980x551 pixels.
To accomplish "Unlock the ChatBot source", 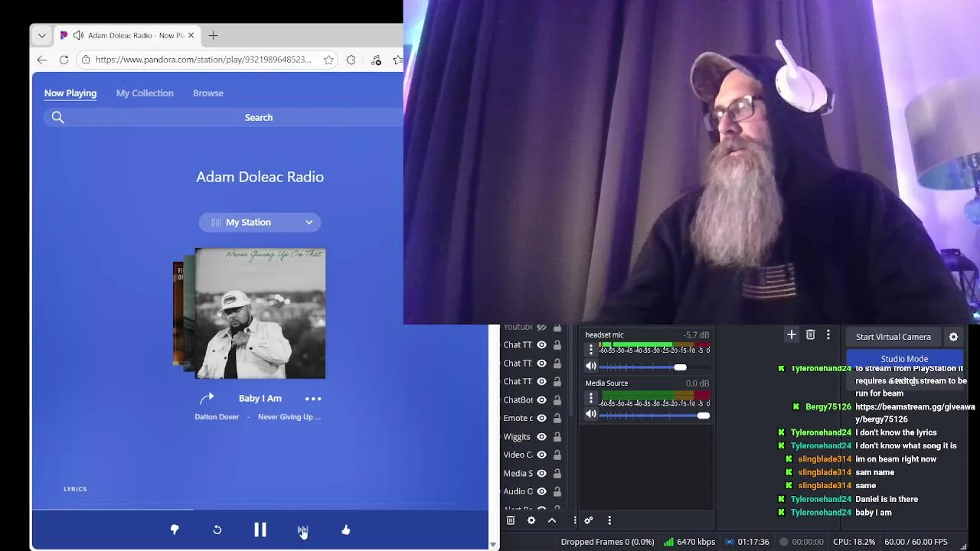I will [557, 399].
